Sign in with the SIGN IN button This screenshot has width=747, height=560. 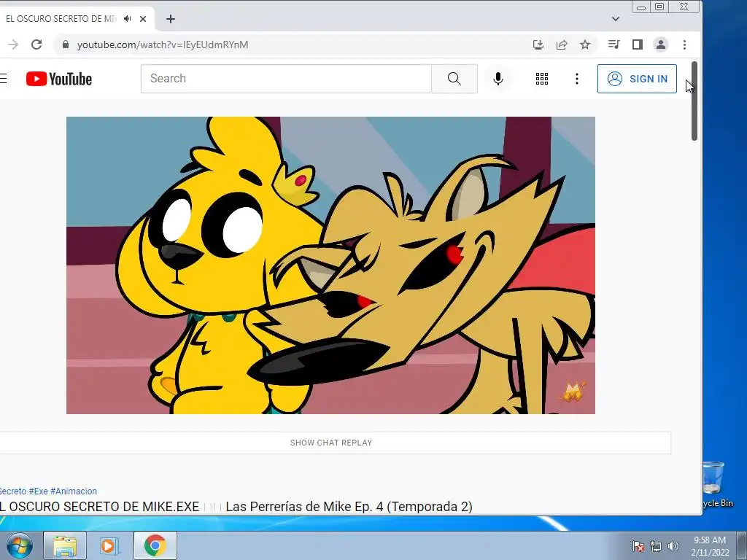click(637, 79)
